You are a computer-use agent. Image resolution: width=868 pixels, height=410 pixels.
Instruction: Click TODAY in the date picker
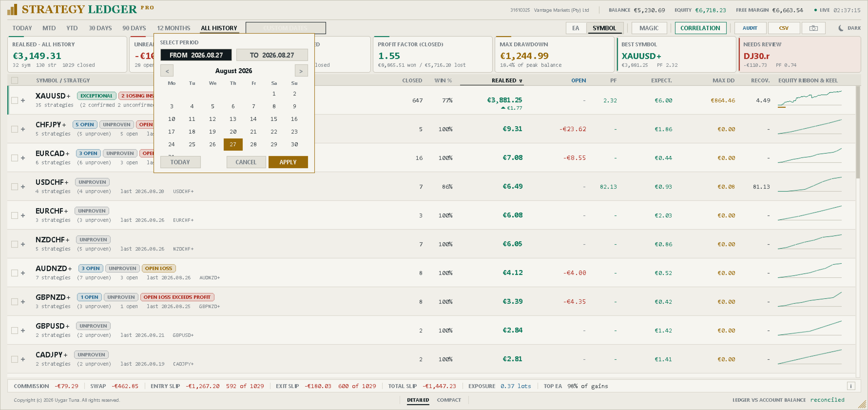(180, 162)
